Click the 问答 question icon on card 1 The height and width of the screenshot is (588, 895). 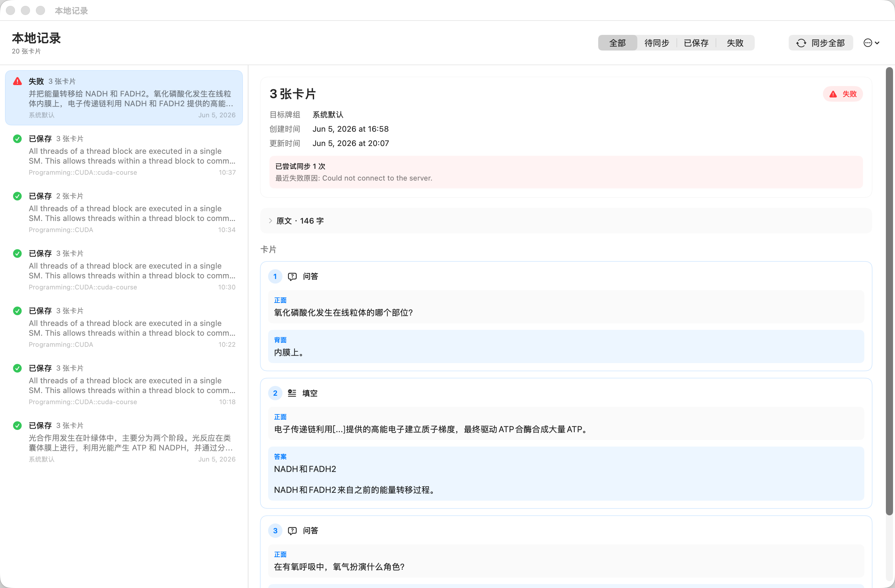pos(292,276)
